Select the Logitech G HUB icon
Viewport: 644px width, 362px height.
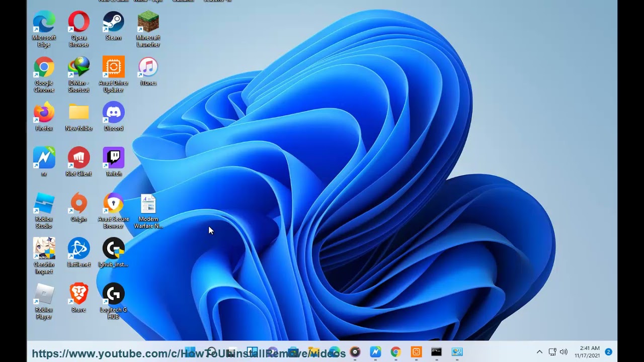(113, 302)
